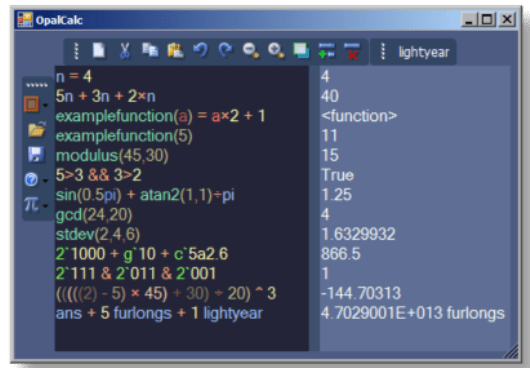Click the sidebar dotted grip handle
The height and width of the screenshot is (368, 530).
pyautogui.click(x=37, y=85)
